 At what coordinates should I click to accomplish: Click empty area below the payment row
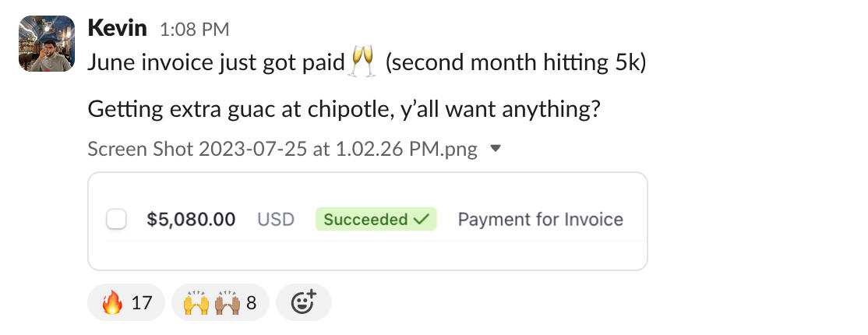(368, 255)
